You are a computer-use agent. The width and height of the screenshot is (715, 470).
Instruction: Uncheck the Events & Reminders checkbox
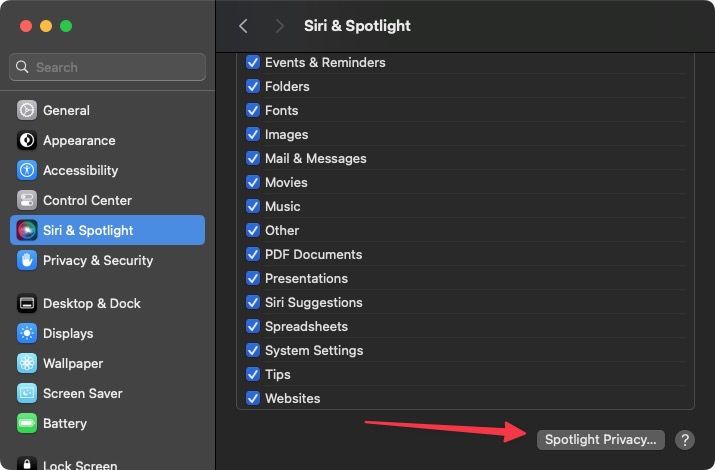pos(253,63)
